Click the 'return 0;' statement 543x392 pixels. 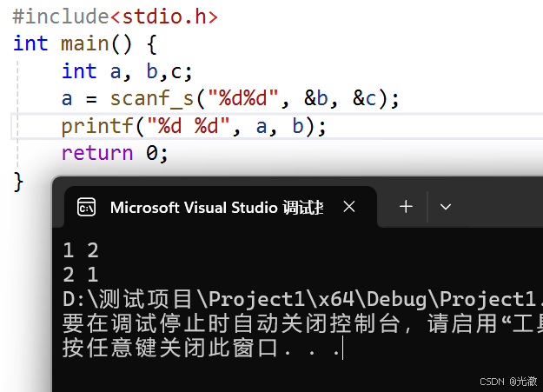click(x=115, y=153)
